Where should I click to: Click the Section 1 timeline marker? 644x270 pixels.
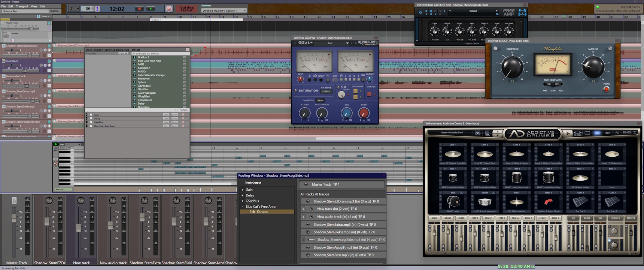point(196,20)
